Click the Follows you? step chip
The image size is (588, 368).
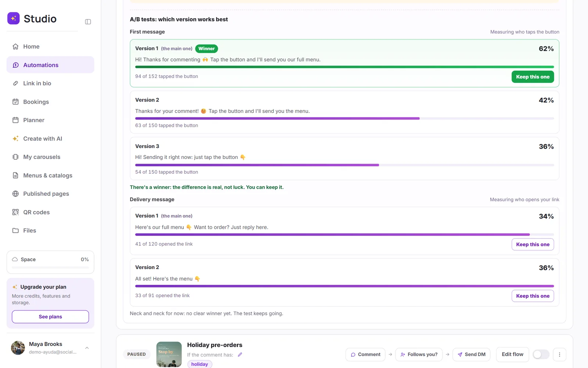point(419,354)
